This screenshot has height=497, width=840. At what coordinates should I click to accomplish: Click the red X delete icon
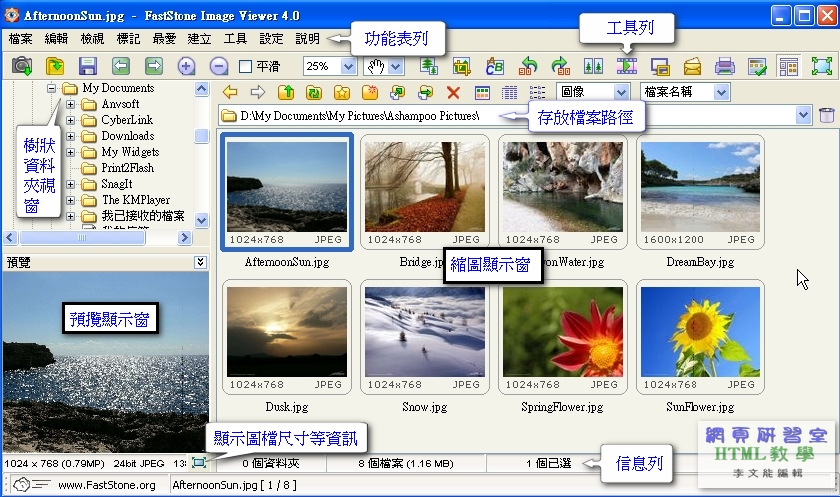tap(453, 92)
